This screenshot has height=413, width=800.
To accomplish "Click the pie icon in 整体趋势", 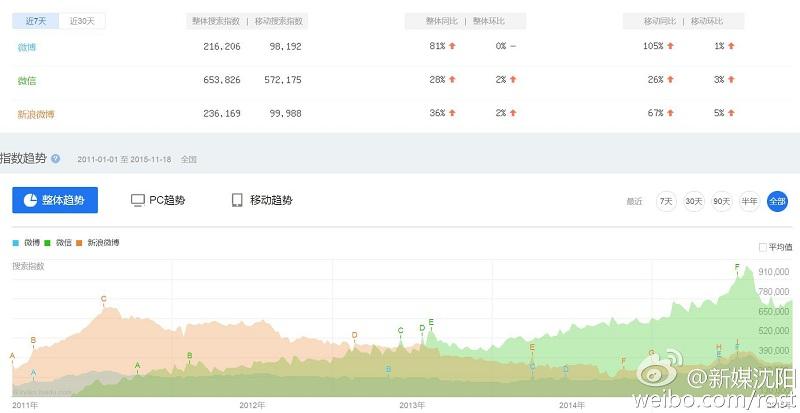I will point(30,200).
